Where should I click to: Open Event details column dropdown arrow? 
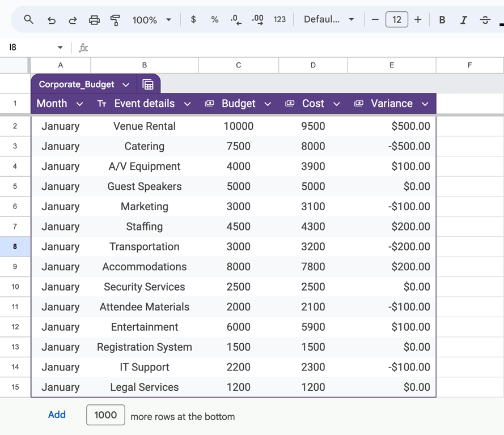188,104
